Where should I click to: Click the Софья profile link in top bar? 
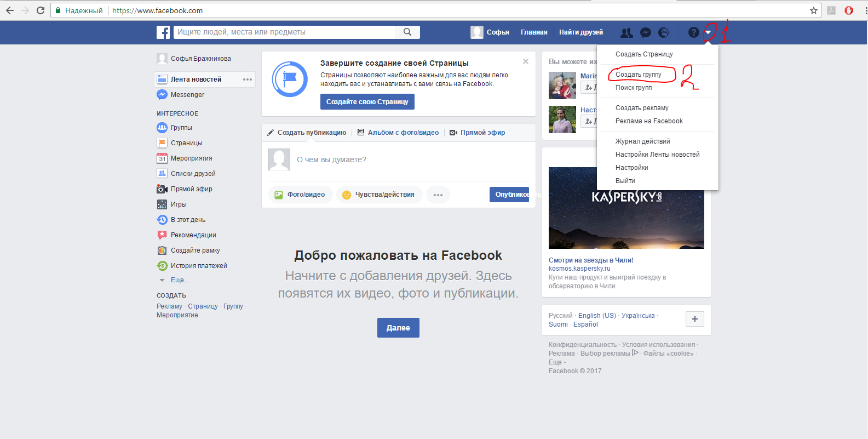point(490,32)
